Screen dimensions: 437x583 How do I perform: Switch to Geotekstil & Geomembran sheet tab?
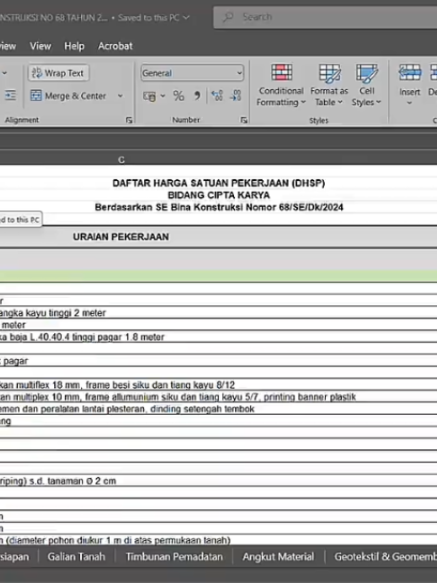click(385, 557)
